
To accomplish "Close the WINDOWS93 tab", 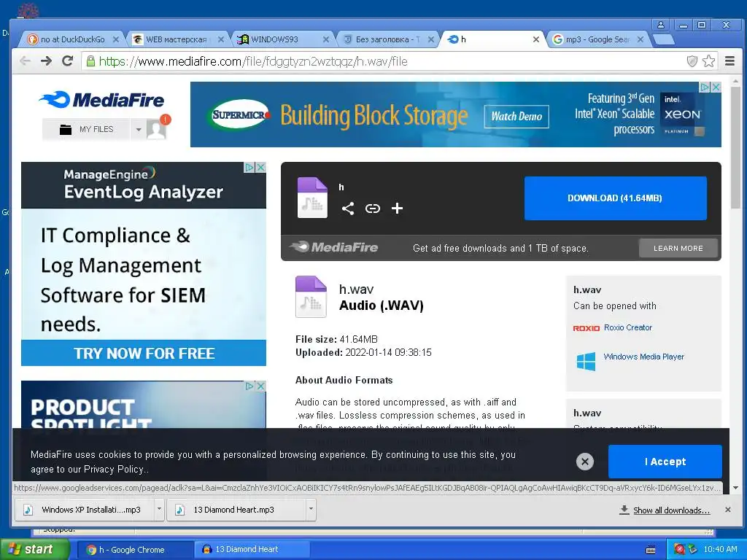I will (x=326, y=39).
